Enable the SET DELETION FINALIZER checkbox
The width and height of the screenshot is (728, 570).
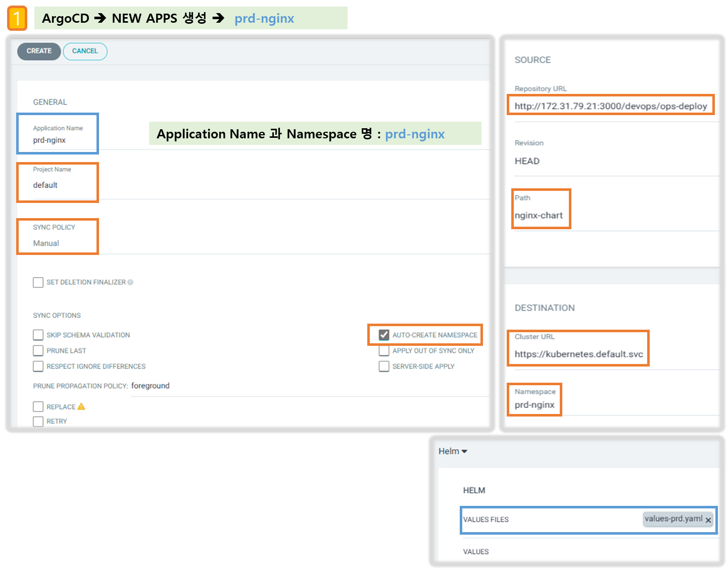pos(38,282)
